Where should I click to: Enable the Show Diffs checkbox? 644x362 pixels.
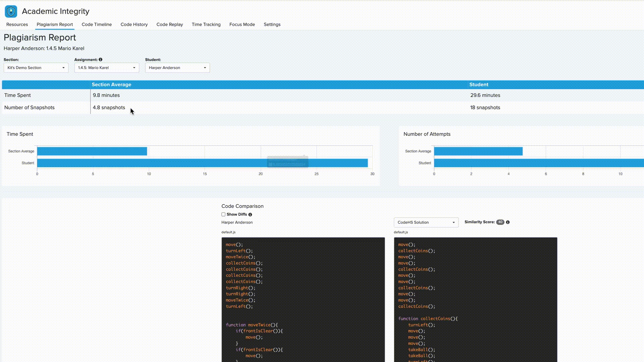click(223, 215)
